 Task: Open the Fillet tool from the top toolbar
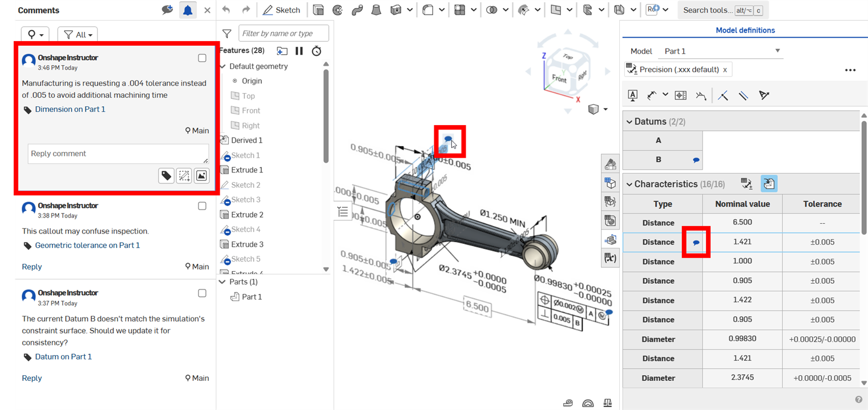427,10
